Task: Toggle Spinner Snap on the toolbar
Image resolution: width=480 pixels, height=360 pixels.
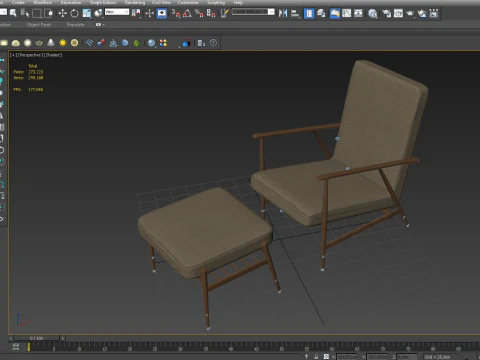Action: (x=211, y=13)
